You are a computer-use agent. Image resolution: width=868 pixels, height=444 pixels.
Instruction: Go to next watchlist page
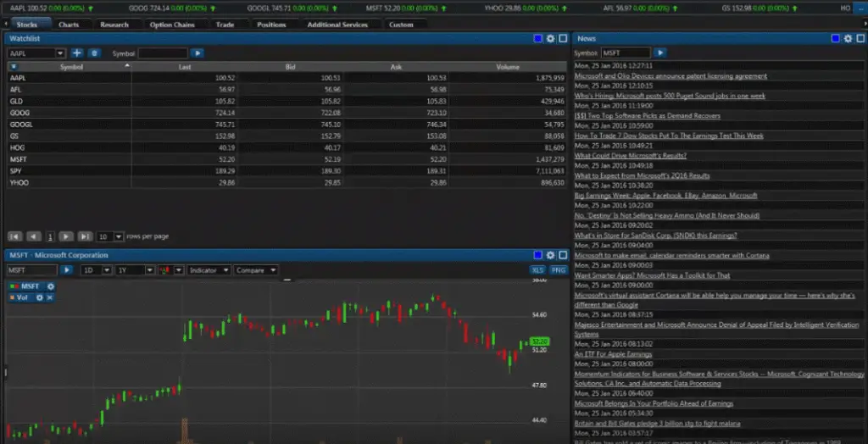(x=66, y=236)
